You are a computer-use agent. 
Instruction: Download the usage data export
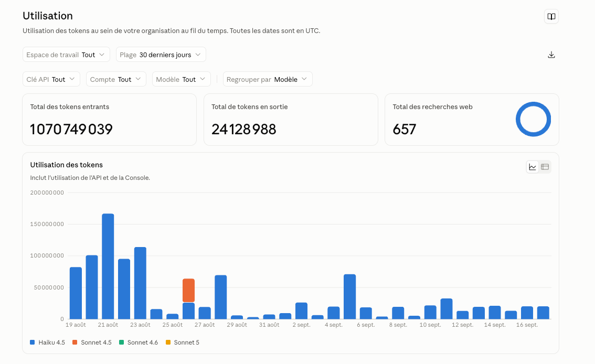(x=551, y=55)
